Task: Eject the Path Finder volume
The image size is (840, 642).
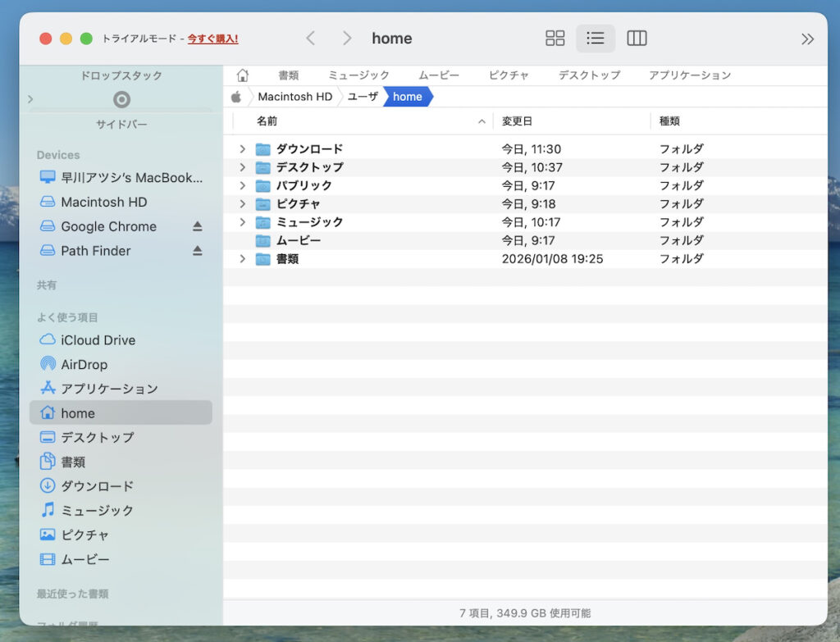Action: coord(198,251)
